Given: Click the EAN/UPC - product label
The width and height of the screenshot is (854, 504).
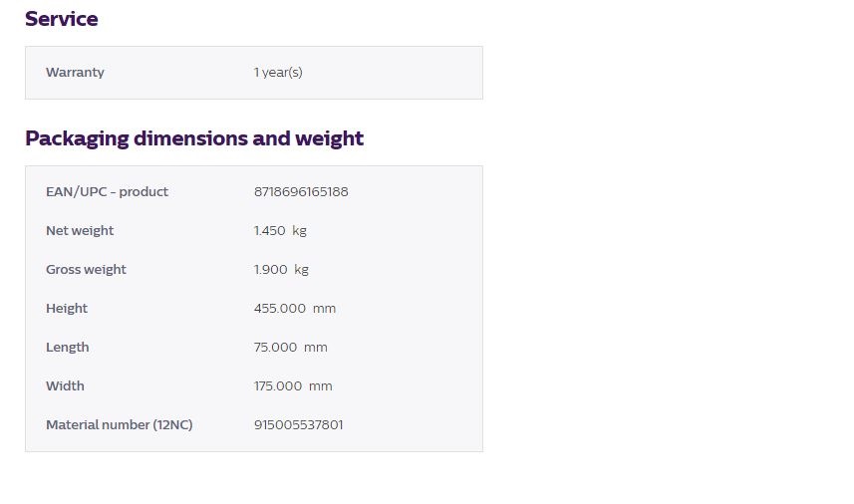Looking at the screenshot, I should pyautogui.click(x=107, y=191).
